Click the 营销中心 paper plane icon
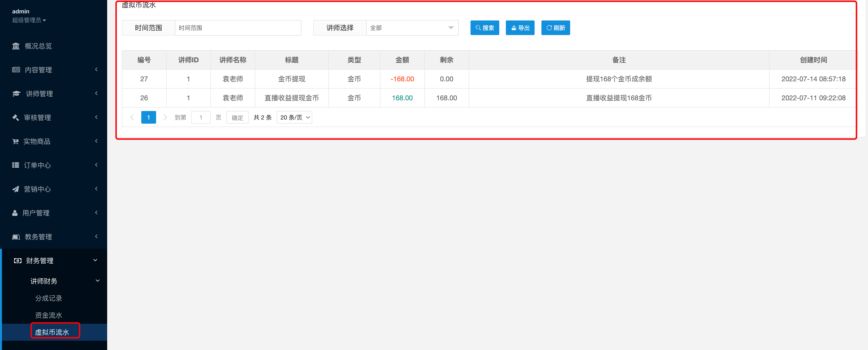 click(16, 189)
